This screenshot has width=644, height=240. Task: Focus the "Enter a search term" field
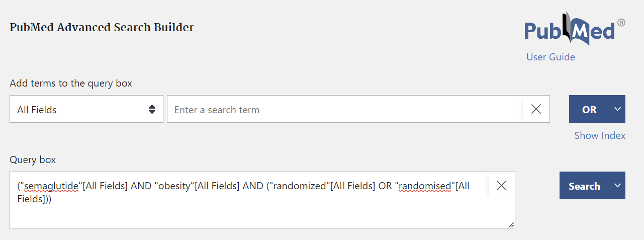(x=345, y=109)
